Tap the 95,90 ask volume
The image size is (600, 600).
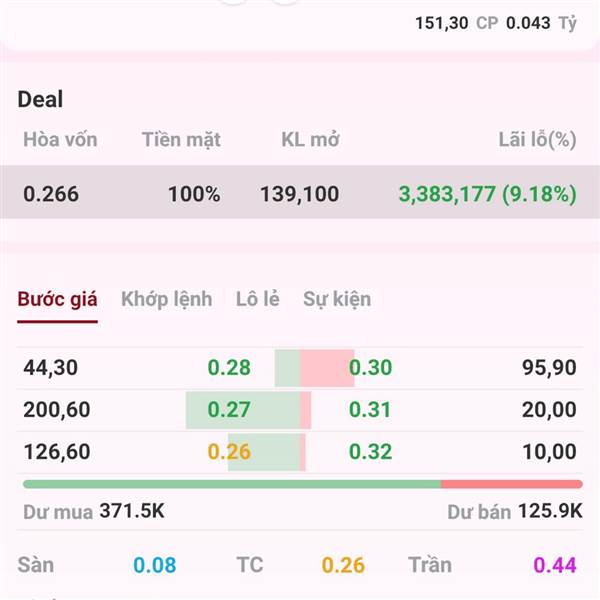click(x=549, y=368)
